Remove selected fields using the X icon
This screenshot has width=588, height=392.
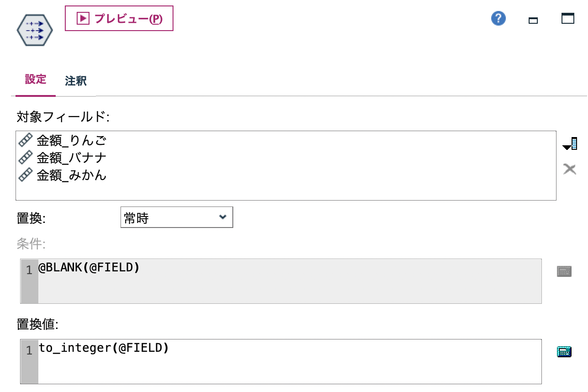click(569, 169)
